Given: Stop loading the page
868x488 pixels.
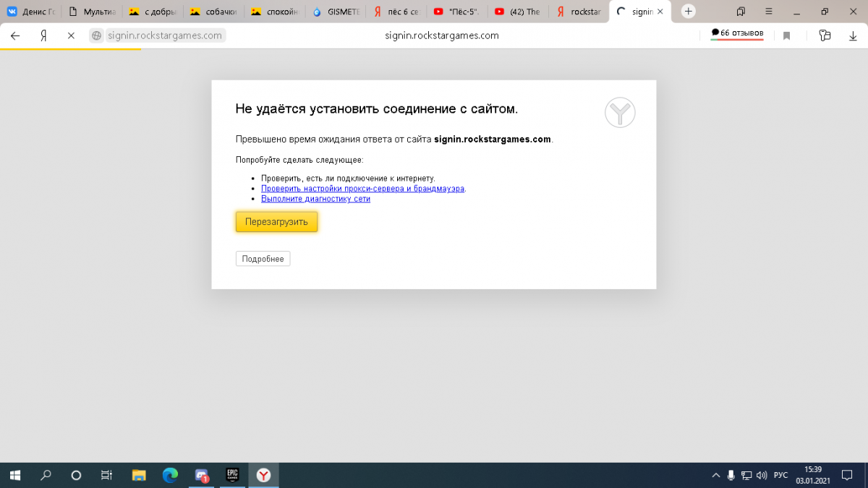Looking at the screenshot, I should tap(71, 35).
